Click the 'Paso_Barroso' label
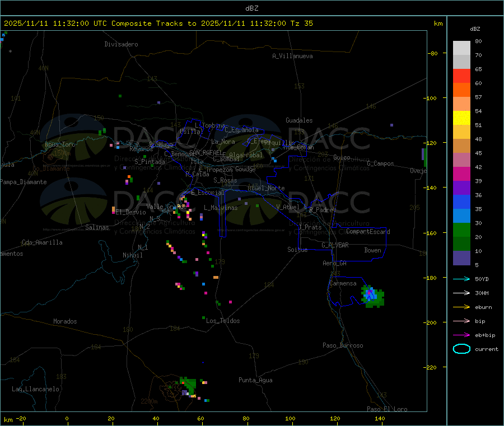Screen dimensions: 504x426 [343, 345]
